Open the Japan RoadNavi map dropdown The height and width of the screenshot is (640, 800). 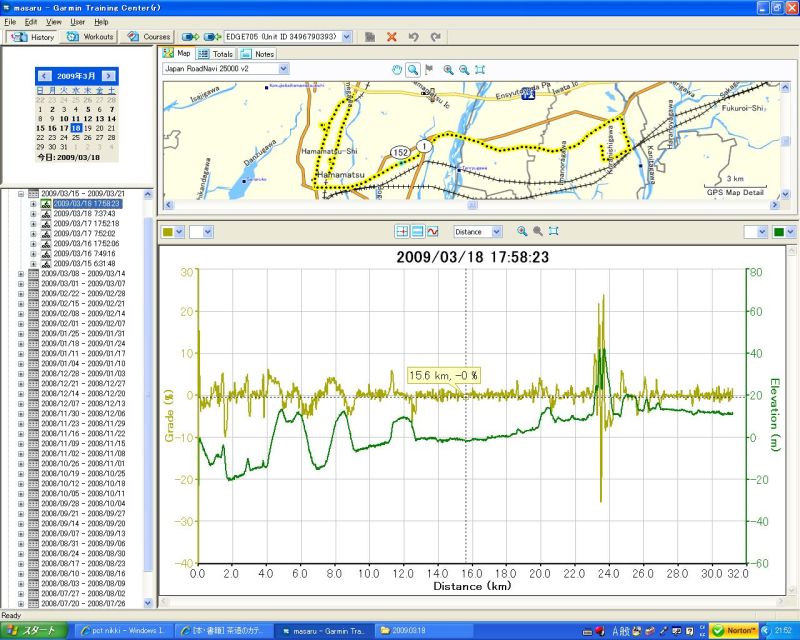284,68
